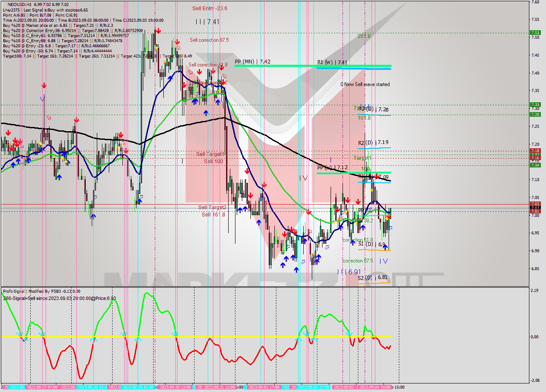Click the green 'correction 87.5' label
546x392 pixels.
pyautogui.click(x=357, y=261)
